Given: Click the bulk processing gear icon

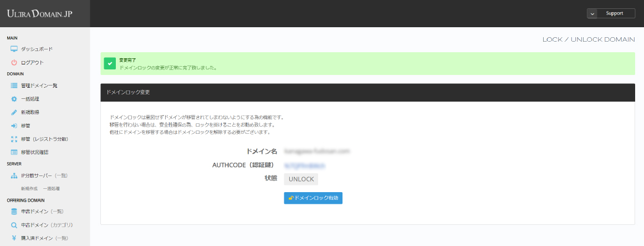Looking at the screenshot, I should pos(14,99).
